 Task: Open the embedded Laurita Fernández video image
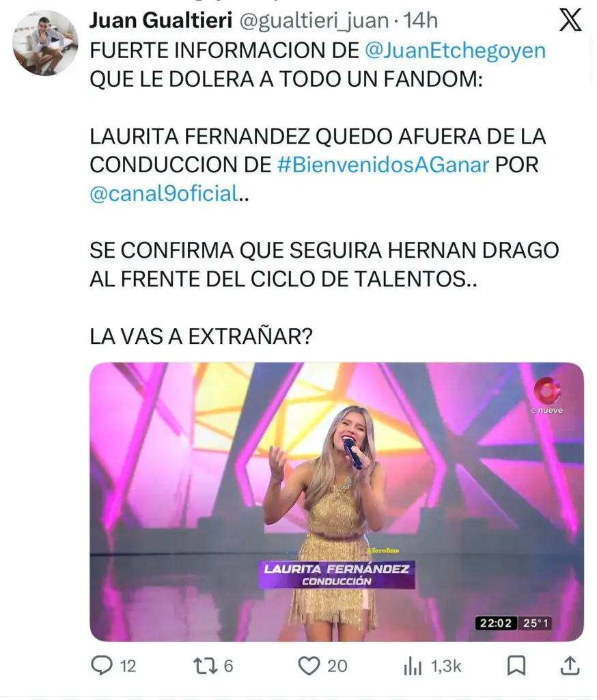[x=337, y=502]
